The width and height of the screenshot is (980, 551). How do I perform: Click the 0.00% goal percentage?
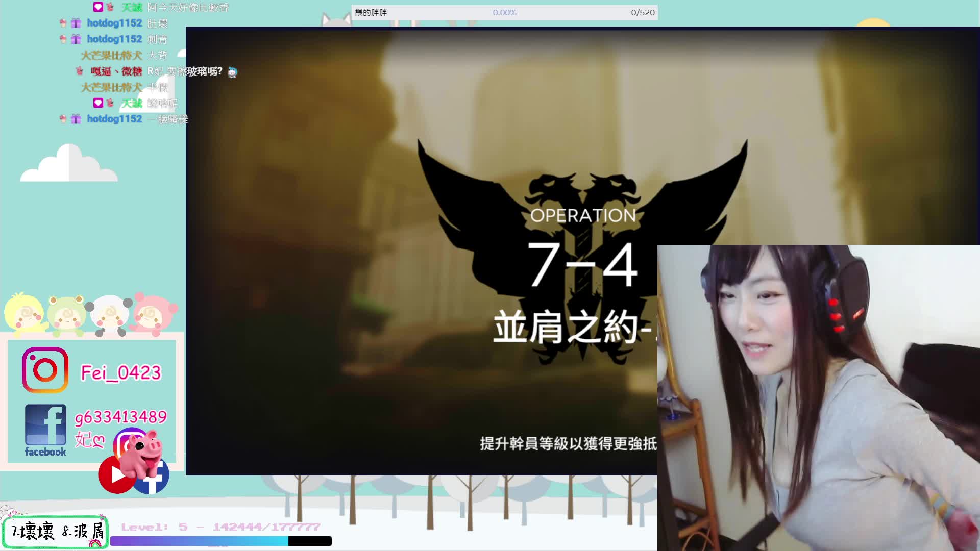504,12
